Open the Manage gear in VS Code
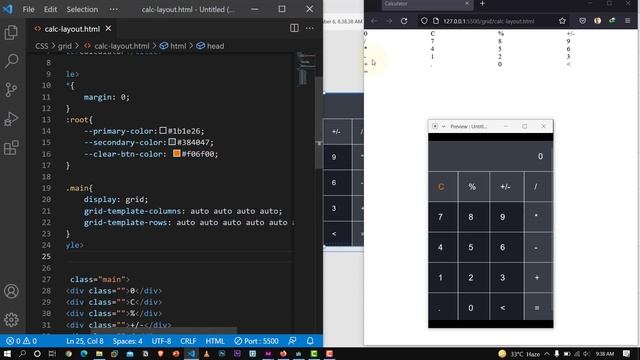The height and width of the screenshot is (360, 640). 11,320
